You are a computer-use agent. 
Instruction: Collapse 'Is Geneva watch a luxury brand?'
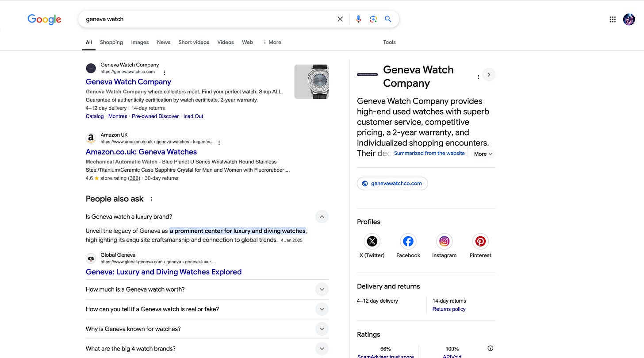[x=322, y=217]
